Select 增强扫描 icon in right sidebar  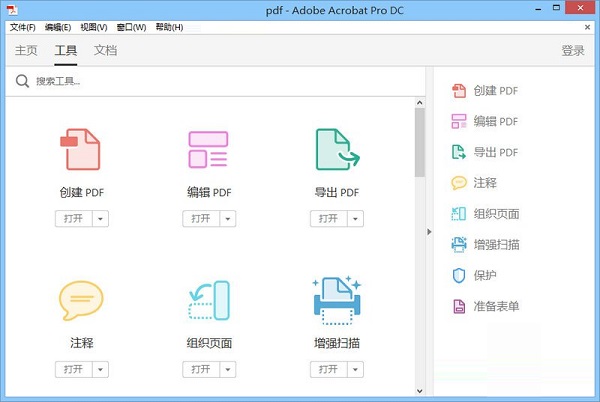click(x=459, y=244)
